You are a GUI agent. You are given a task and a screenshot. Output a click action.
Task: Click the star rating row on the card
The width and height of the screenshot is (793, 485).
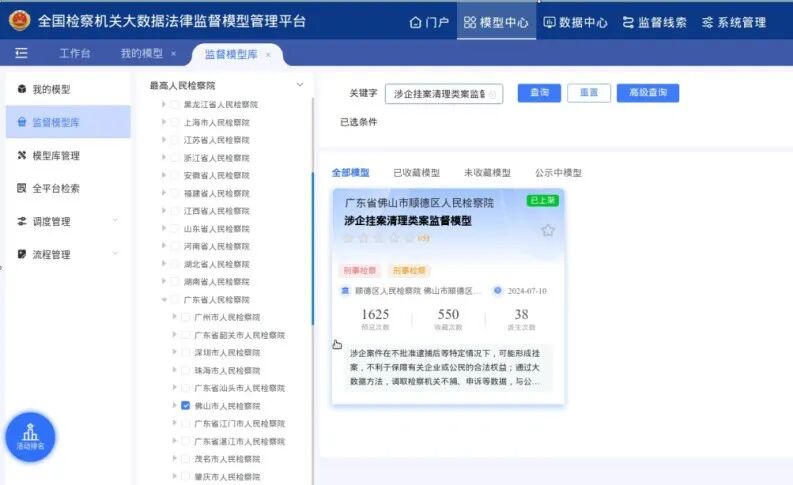[x=386, y=238]
